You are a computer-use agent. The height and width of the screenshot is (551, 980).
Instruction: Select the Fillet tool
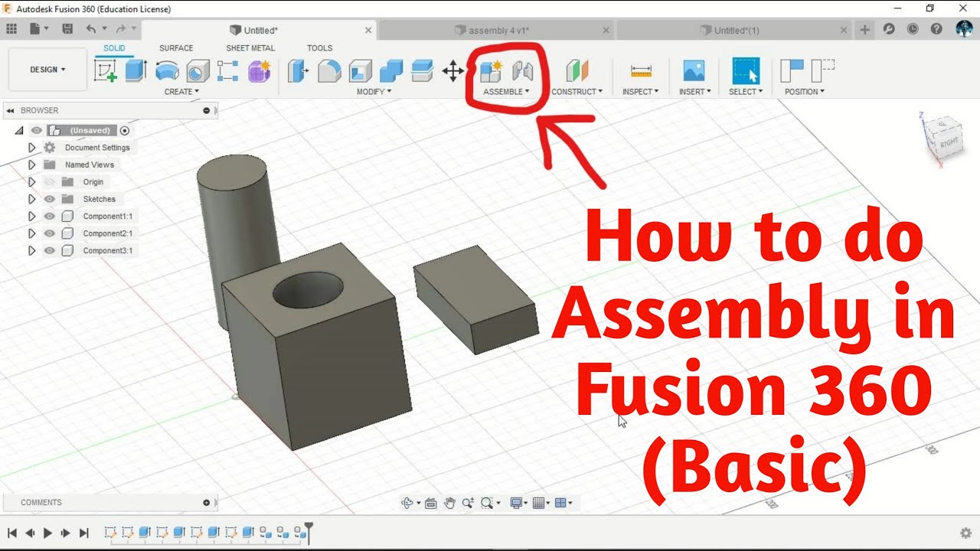pos(329,71)
